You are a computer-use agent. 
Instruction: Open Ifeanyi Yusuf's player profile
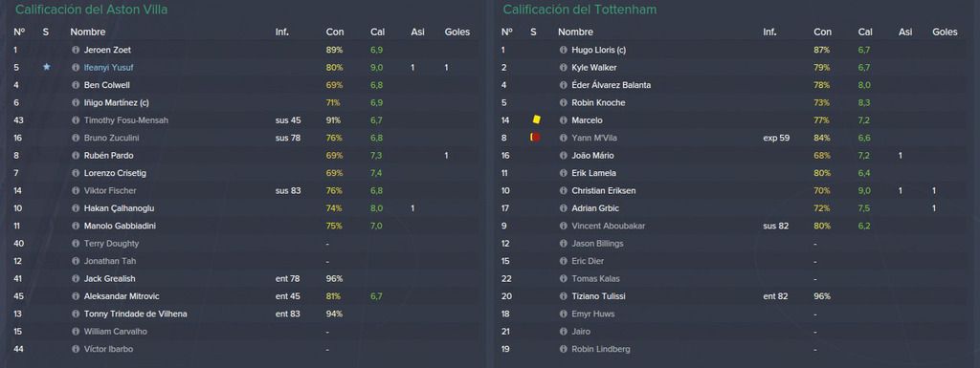click(x=108, y=67)
